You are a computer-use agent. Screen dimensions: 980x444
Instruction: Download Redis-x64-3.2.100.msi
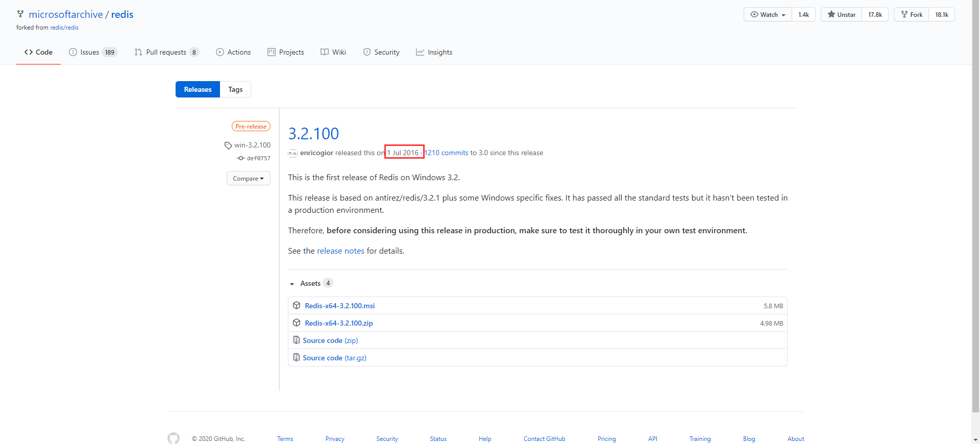(340, 306)
